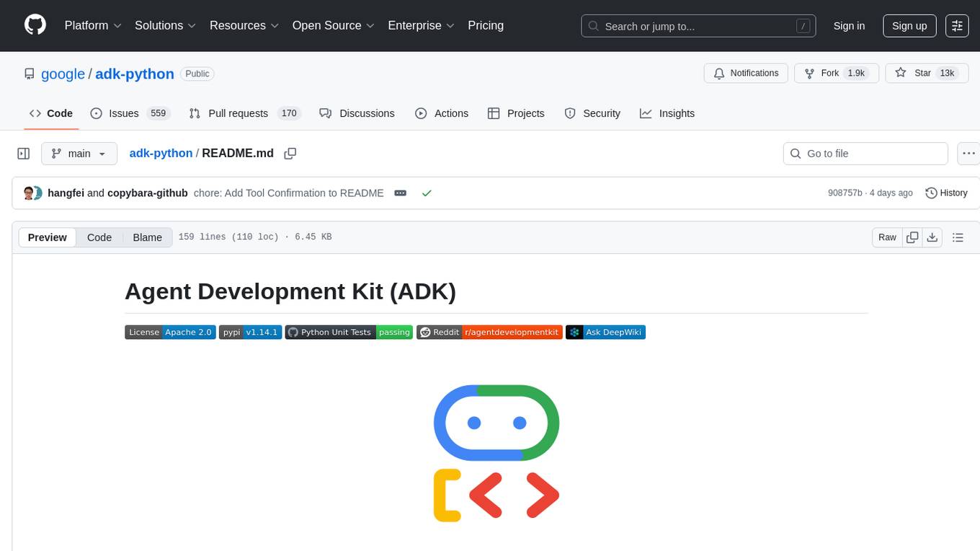
Task: Click the search magnifier icon
Action: [594, 26]
